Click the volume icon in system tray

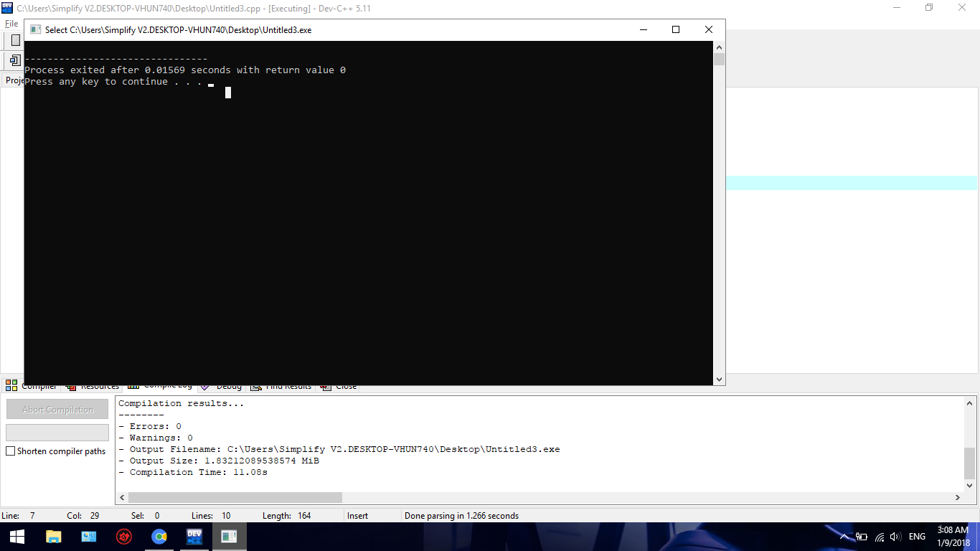pyautogui.click(x=895, y=537)
